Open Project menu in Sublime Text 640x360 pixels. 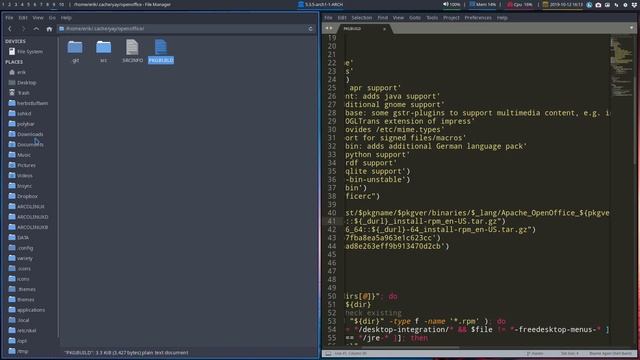click(451, 18)
